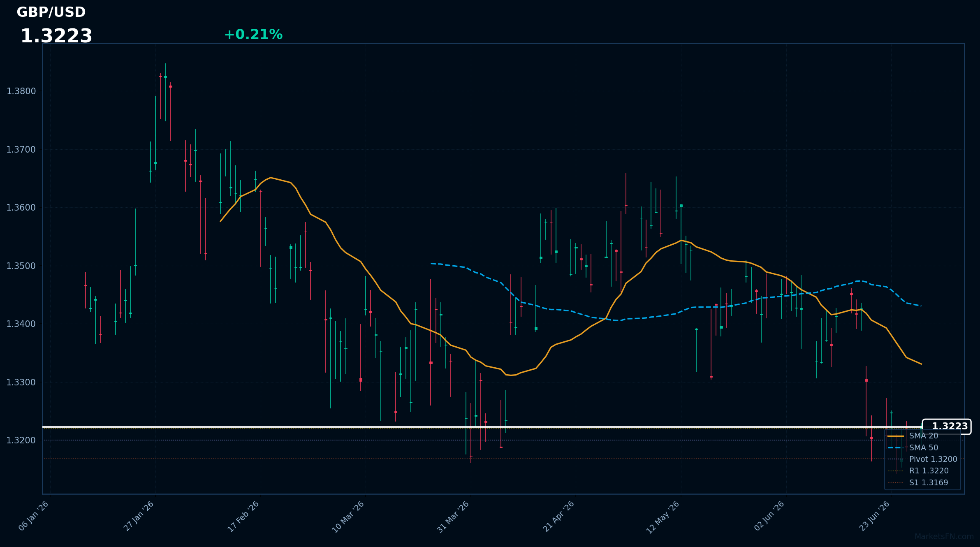Click the GBP/USD pair title
Screen dimensions: 980x547
point(51,12)
